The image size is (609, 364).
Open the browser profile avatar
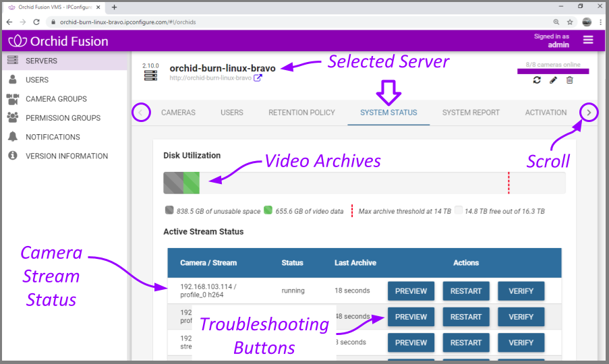tap(587, 22)
